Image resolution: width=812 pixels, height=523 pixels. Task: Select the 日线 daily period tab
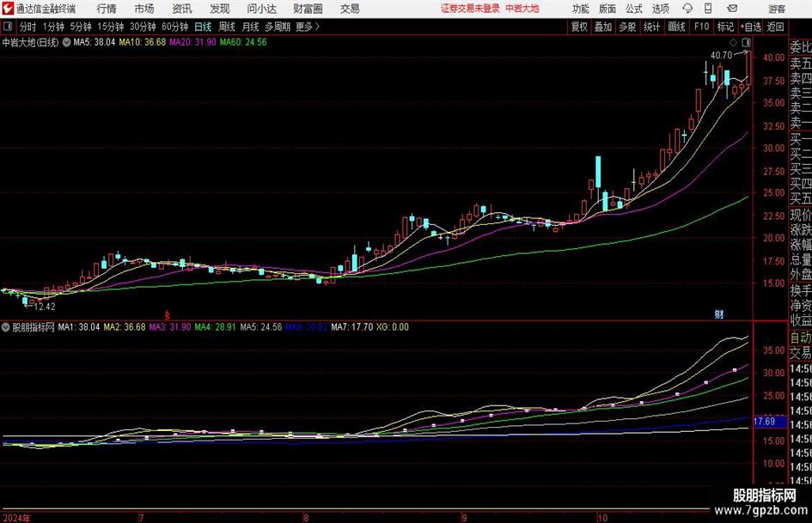click(x=203, y=27)
